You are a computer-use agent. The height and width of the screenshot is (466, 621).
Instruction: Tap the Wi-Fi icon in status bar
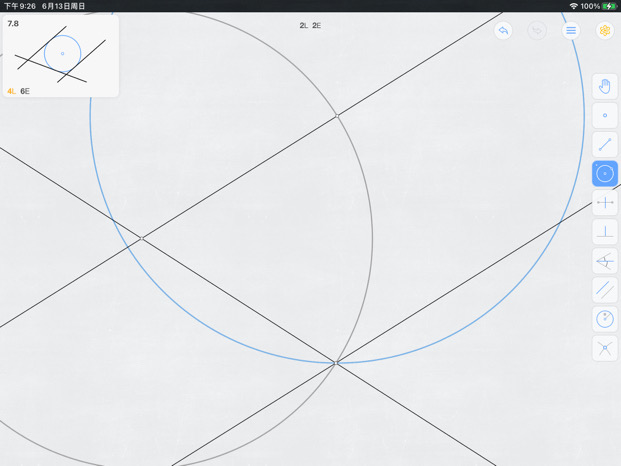click(573, 6)
